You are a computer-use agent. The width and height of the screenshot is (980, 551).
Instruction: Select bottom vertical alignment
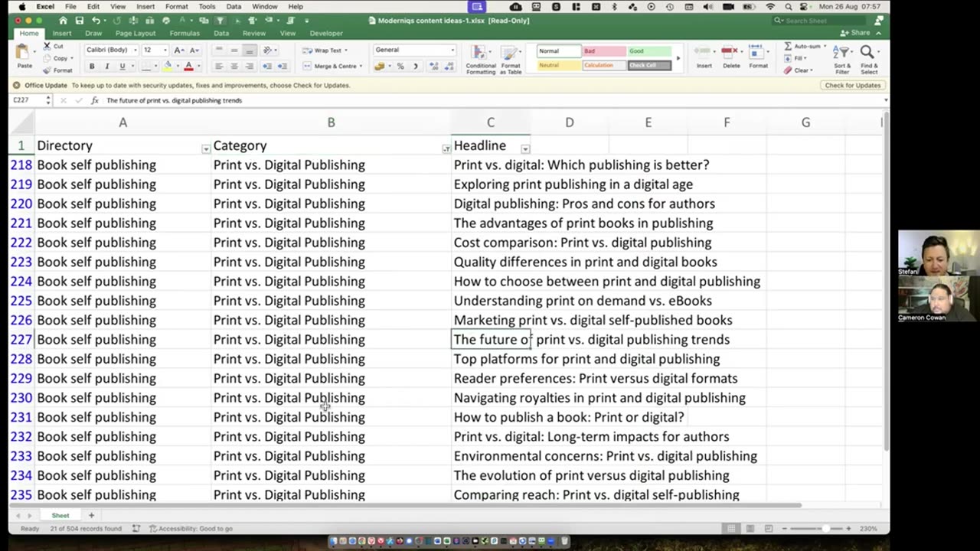pyautogui.click(x=249, y=51)
